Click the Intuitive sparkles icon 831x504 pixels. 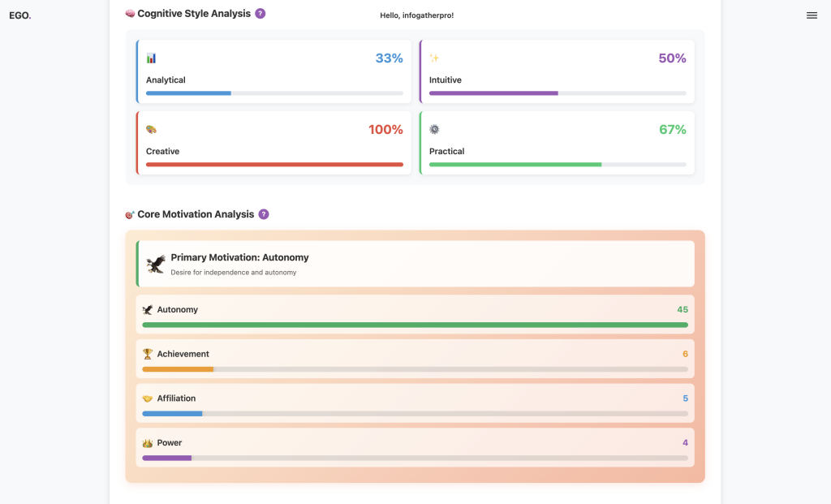coord(434,58)
